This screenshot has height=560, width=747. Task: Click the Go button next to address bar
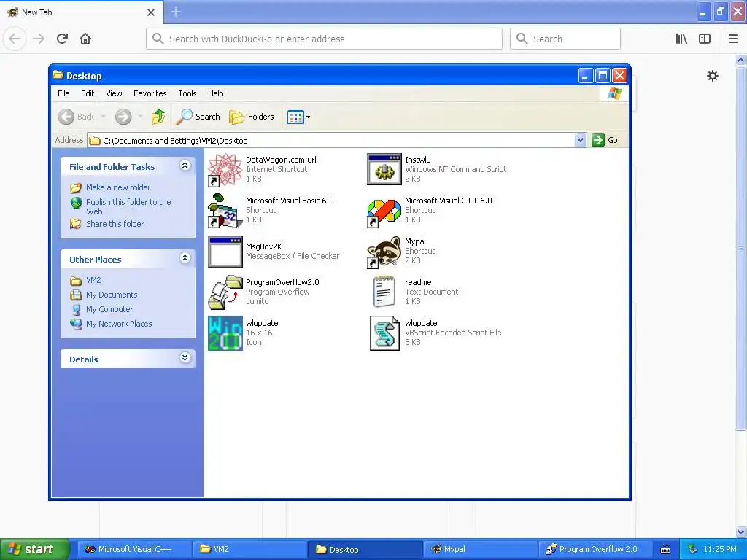tap(605, 140)
